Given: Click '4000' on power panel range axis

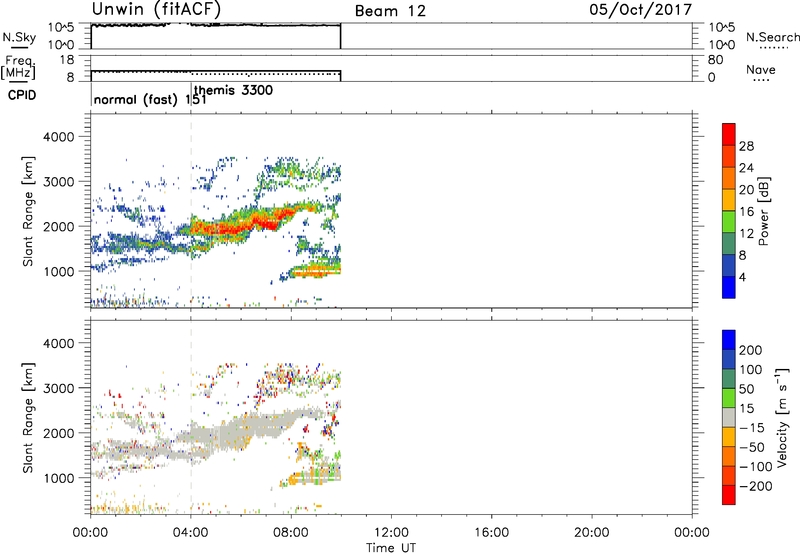Looking at the screenshot, I should [59, 137].
